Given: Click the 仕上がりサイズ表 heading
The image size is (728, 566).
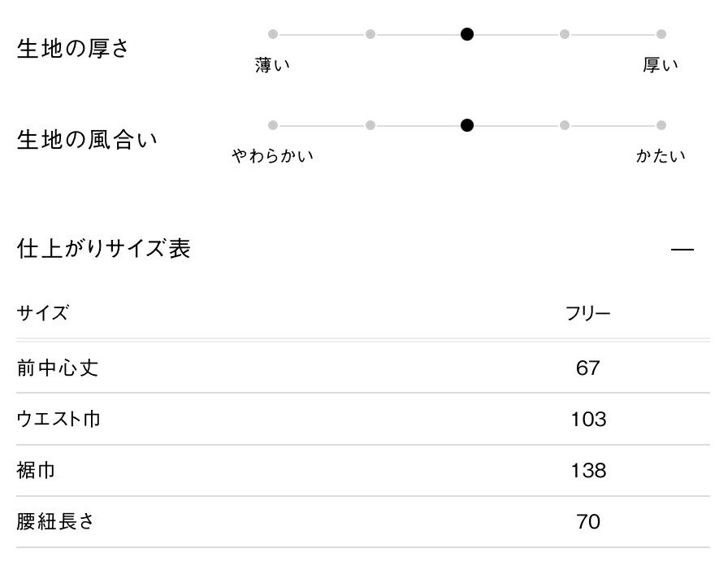Looking at the screenshot, I should tap(103, 249).
